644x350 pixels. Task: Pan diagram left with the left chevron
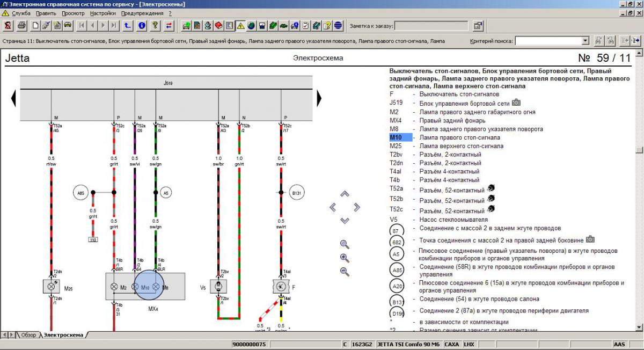pos(333,207)
